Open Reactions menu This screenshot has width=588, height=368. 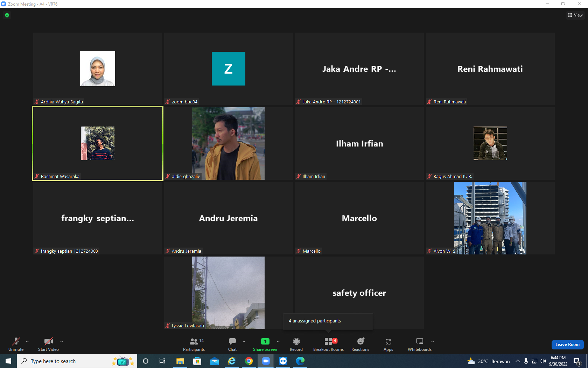[x=360, y=345]
